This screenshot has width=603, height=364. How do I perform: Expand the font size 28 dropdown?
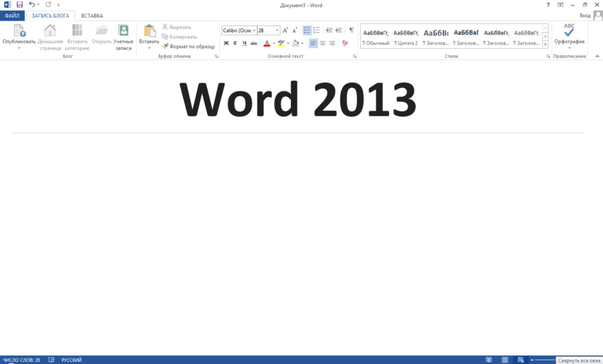click(x=277, y=30)
